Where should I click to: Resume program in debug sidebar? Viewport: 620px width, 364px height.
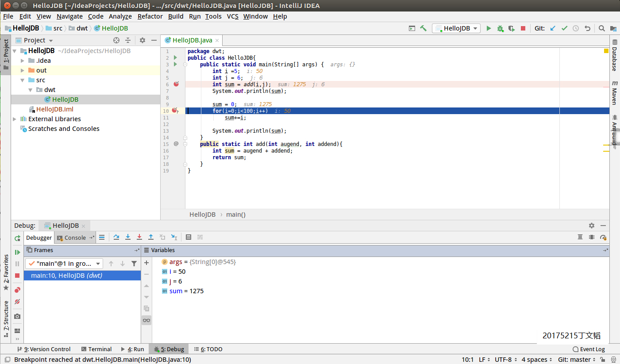(x=17, y=252)
